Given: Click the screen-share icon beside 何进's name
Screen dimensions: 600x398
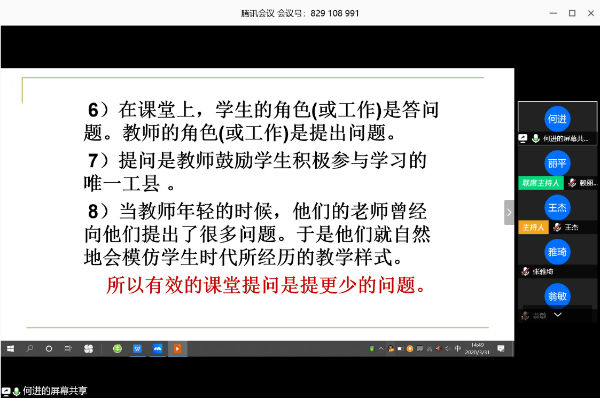Looking at the screenshot, I should coord(523,138).
